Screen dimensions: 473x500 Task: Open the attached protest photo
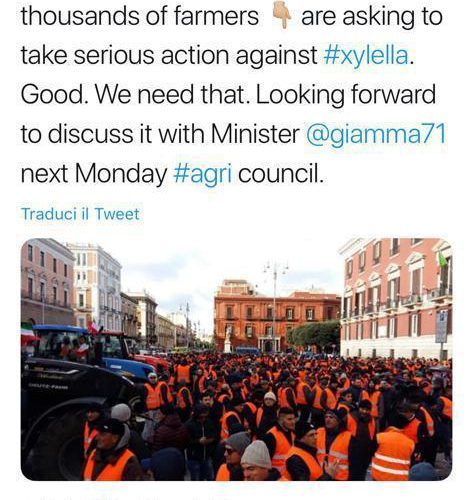236,359
